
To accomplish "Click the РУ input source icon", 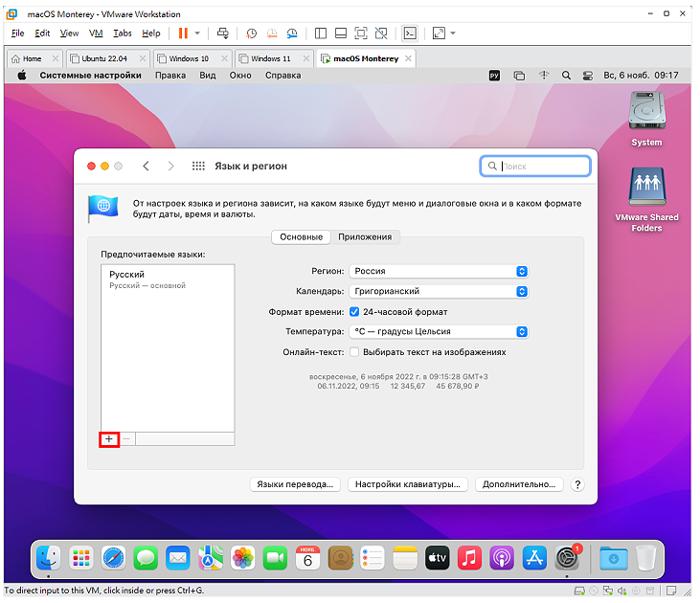I will pos(494,76).
